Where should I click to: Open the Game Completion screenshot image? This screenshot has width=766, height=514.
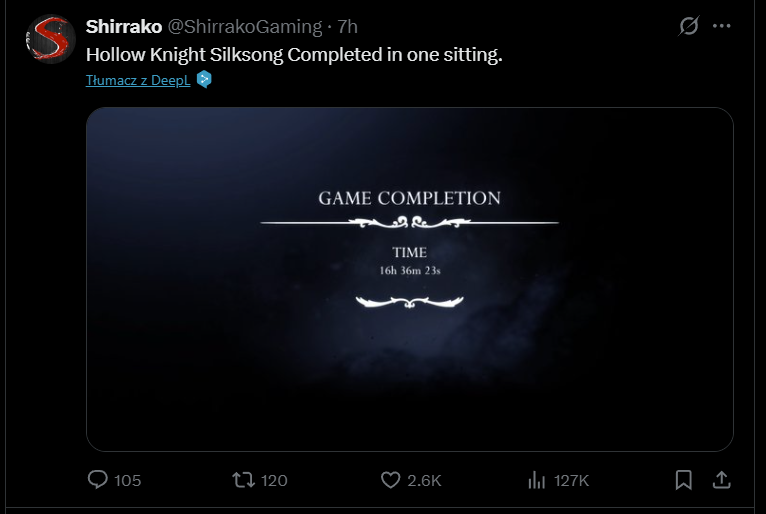click(x=410, y=279)
